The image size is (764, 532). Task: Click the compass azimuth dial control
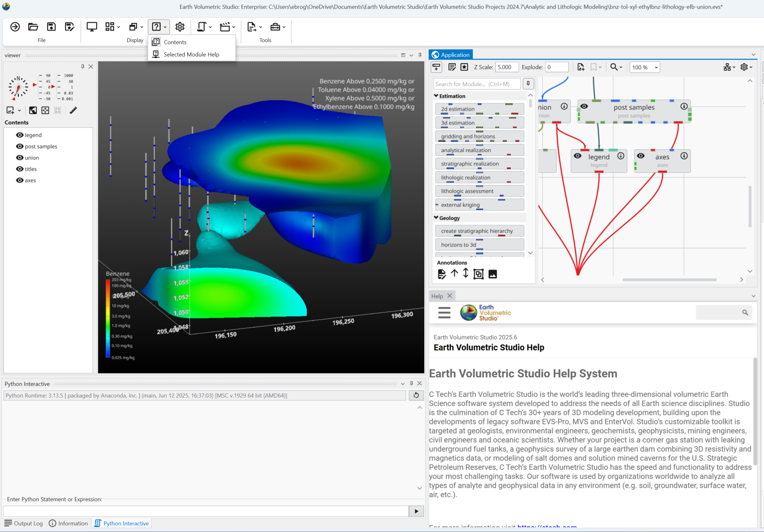click(18, 88)
